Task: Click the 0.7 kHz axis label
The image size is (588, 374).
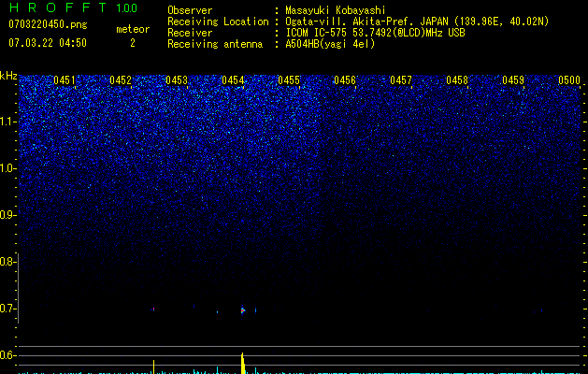Action: pos(7,309)
